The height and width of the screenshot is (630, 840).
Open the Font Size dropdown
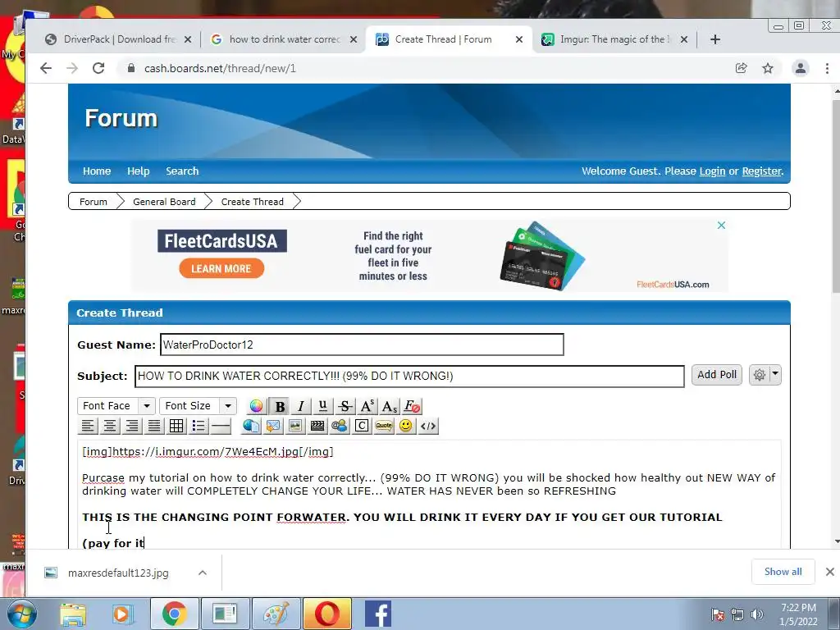click(198, 405)
